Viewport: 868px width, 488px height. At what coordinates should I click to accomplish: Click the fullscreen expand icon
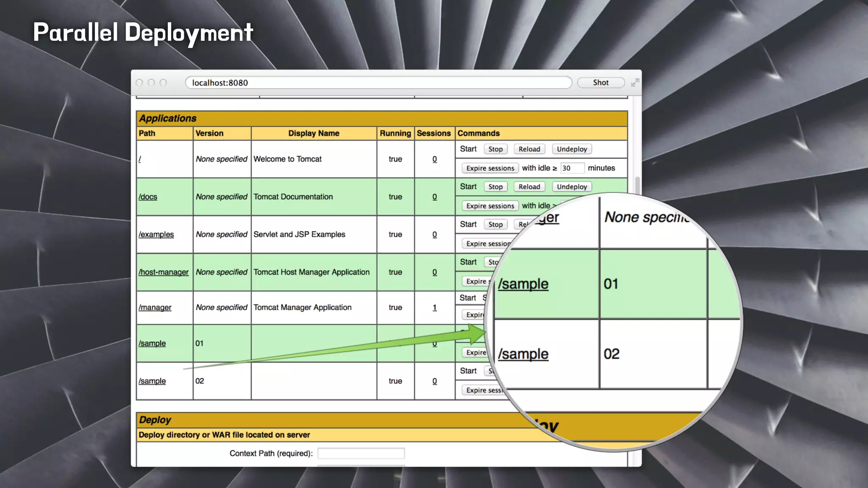click(x=635, y=83)
